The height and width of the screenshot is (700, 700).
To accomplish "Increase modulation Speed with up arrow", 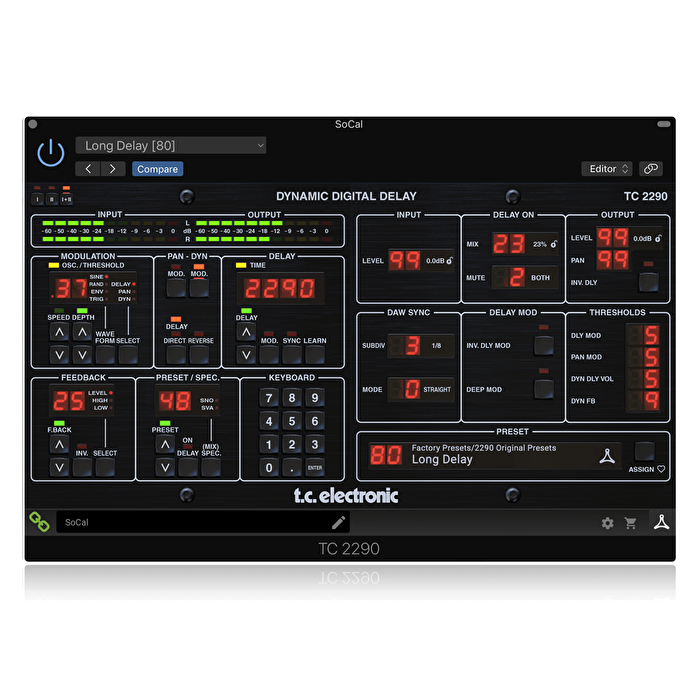I will (x=59, y=332).
